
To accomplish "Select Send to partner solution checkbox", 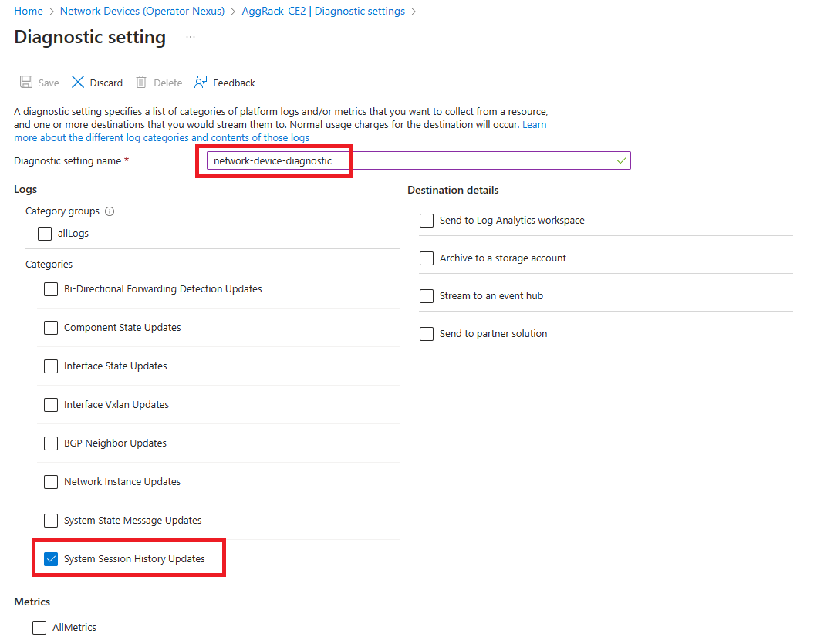I will coord(427,334).
